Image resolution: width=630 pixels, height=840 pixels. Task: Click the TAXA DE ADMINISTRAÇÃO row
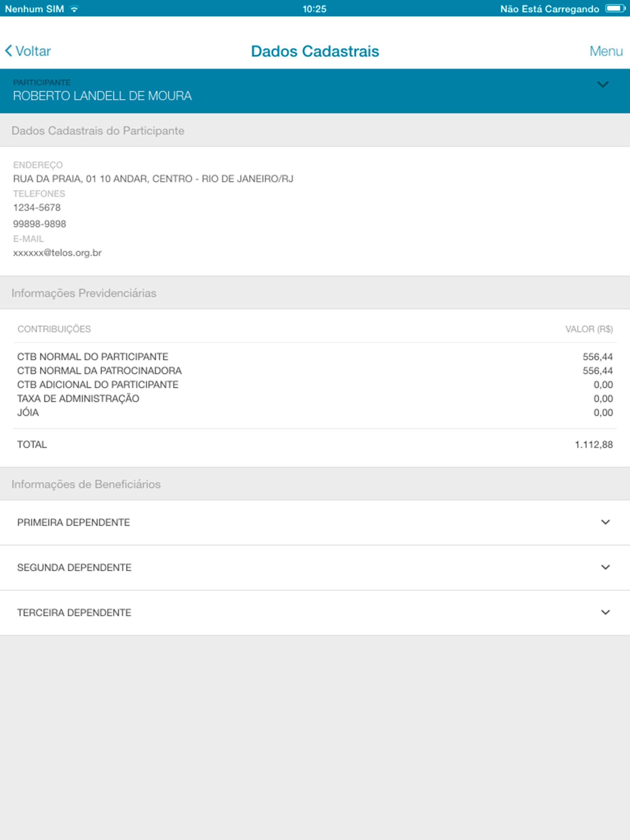[x=315, y=398]
